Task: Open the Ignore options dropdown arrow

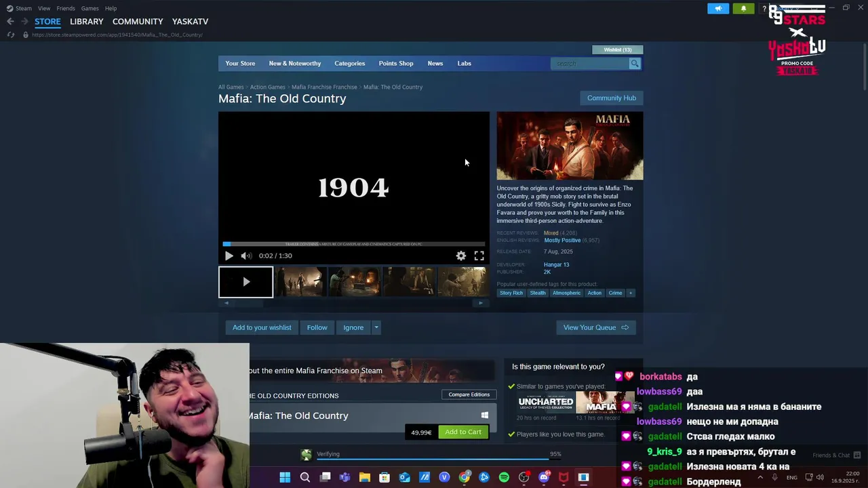Action: pyautogui.click(x=376, y=327)
